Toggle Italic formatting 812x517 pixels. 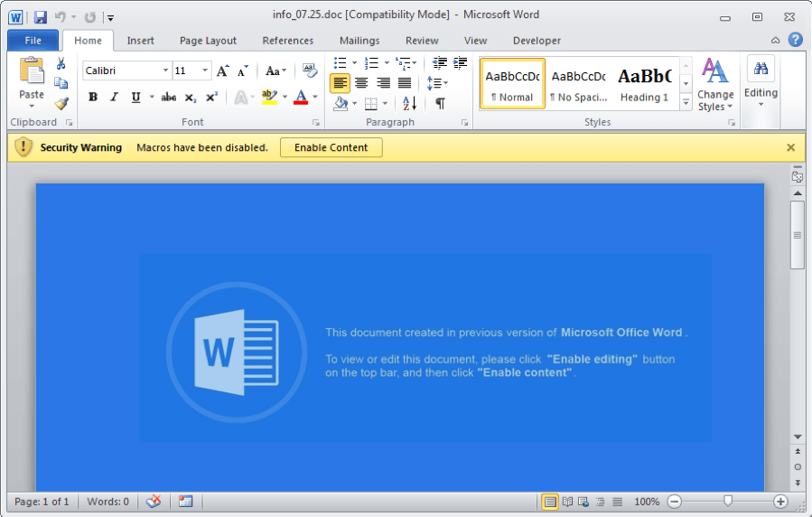tap(114, 97)
